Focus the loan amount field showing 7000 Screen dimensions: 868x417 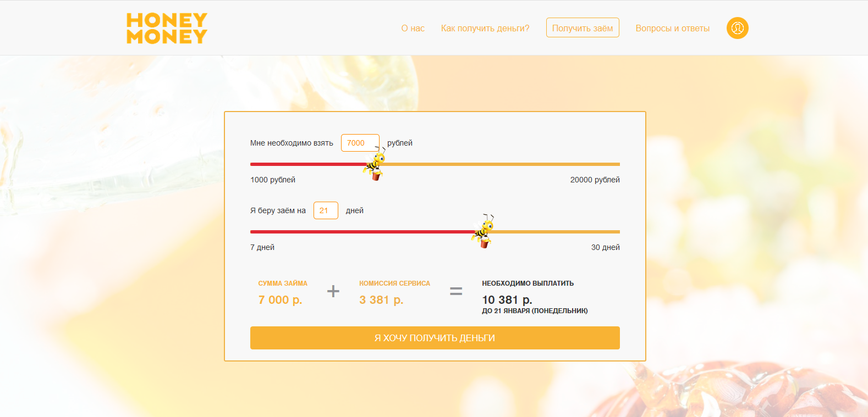coord(360,143)
